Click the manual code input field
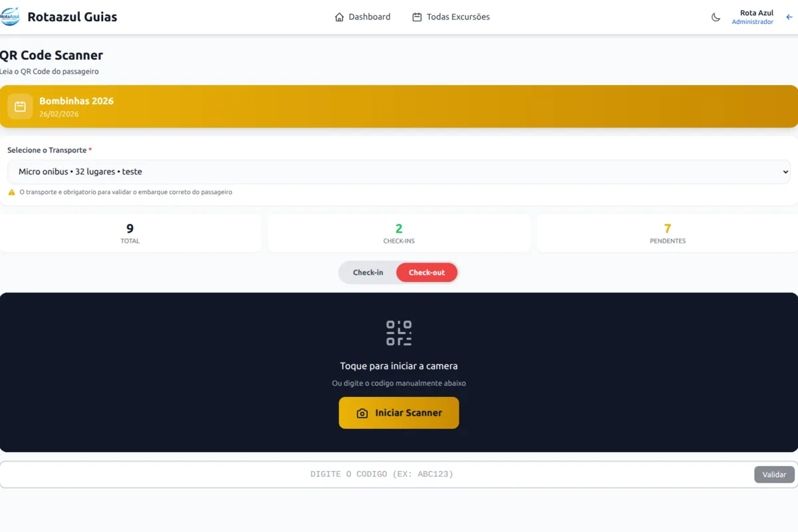 click(x=382, y=475)
